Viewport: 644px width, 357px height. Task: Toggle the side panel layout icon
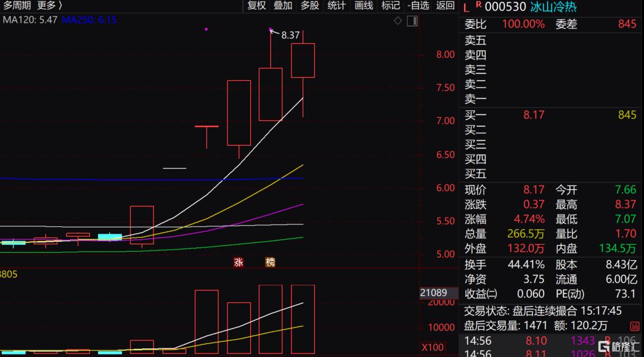coord(412,21)
